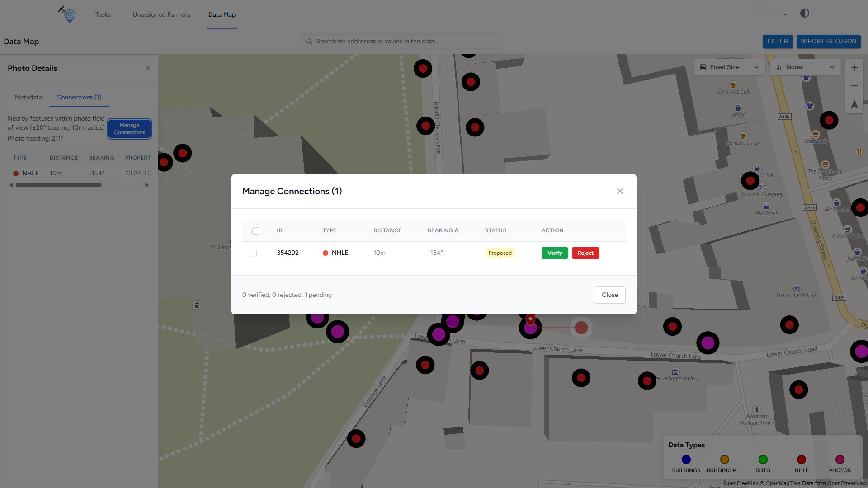Viewport: 868px width, 488px height.
Task: Click the red photo location pin marker
Action: 530,320
